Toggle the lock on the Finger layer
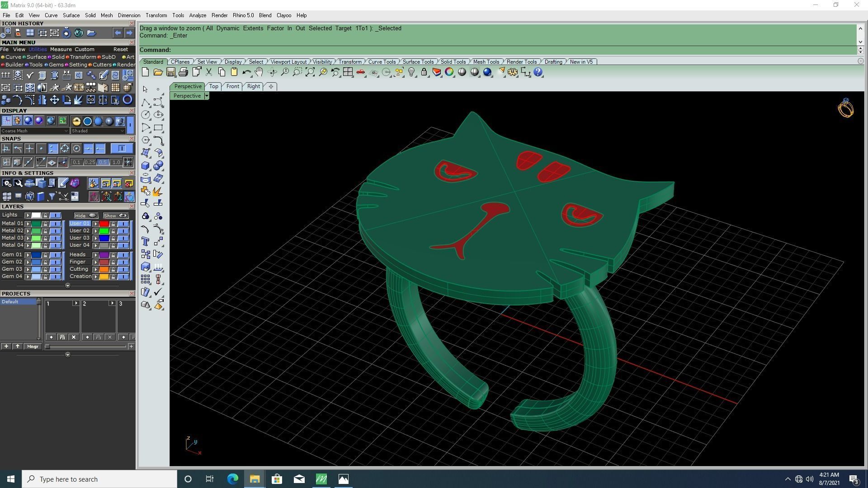This screenshot has width=868, height=488. 113,262
